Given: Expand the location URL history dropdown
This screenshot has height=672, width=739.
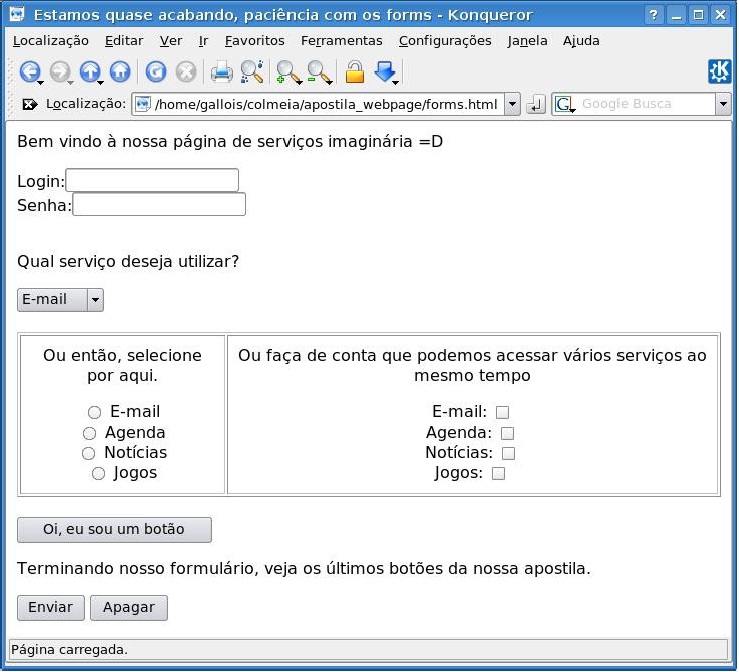Looking at the screenshot, I should (x=512, y=104).
